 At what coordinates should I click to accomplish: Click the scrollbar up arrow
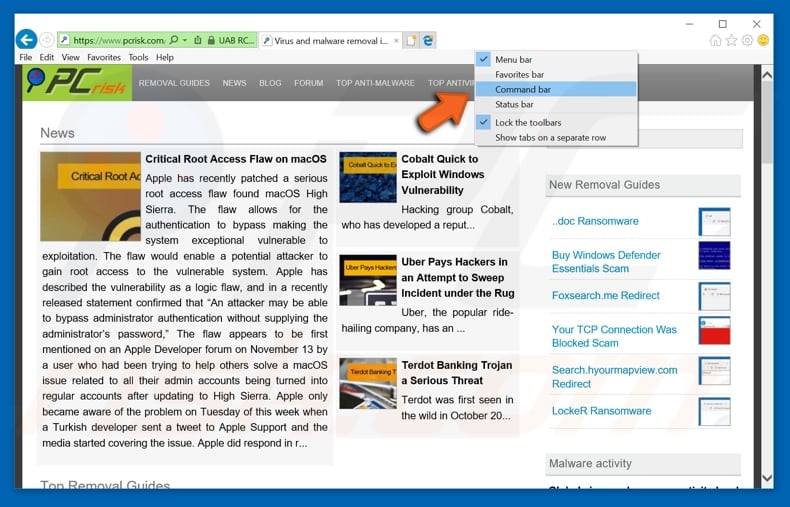tap(767, 75)
